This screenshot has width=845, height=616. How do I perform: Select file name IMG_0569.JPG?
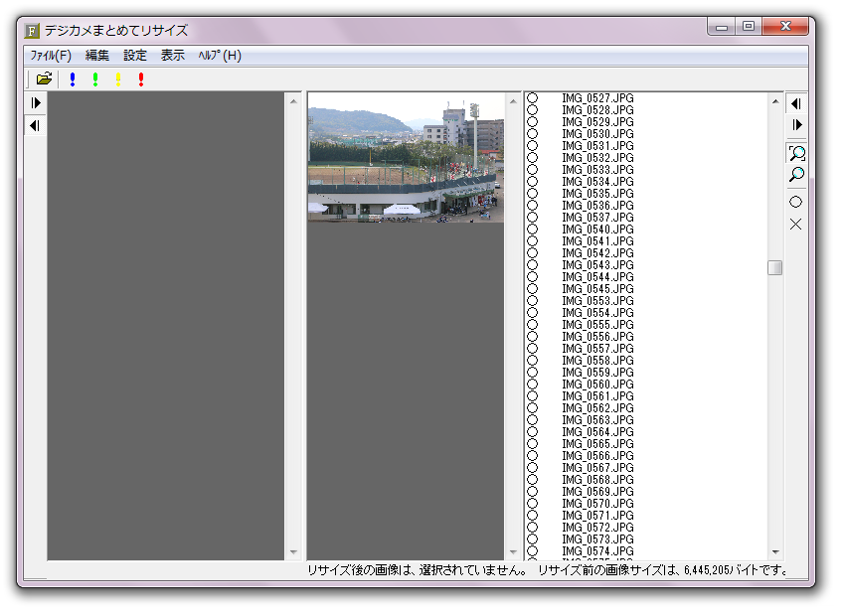coord(597,492)
